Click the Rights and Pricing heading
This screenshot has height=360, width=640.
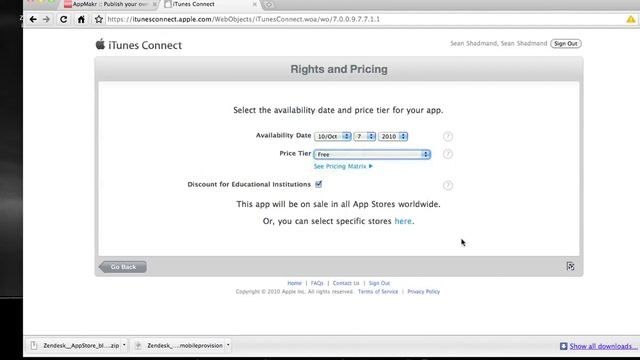(x=339, y=69)
